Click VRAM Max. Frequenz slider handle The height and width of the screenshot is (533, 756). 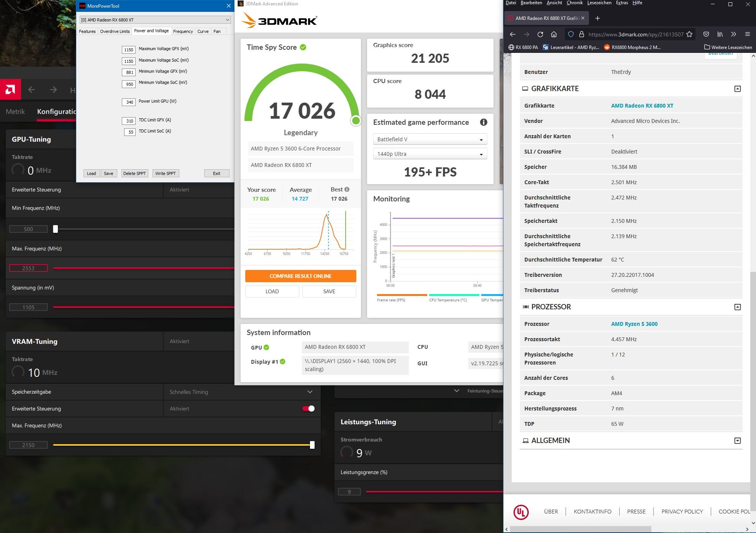point(312,445)
